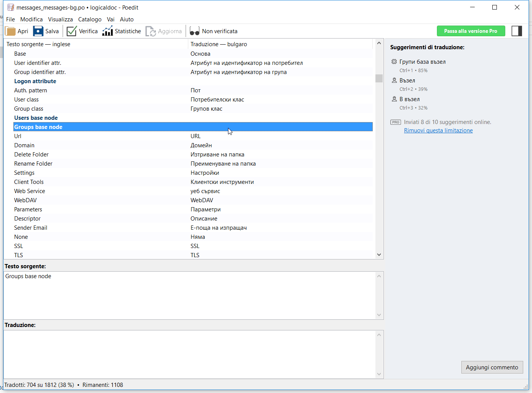
Task: Click inside the Traduzione text field
Action: click(x=190, y=354)
